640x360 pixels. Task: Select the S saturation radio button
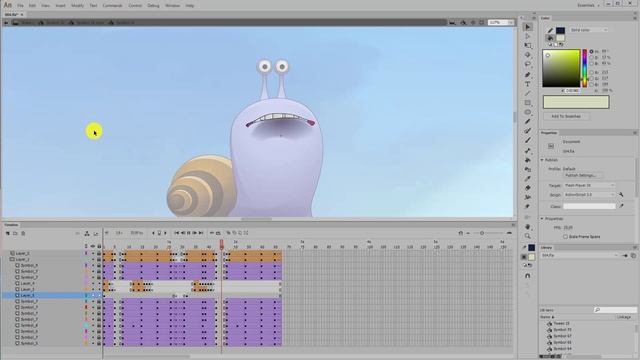pos(591,58)
